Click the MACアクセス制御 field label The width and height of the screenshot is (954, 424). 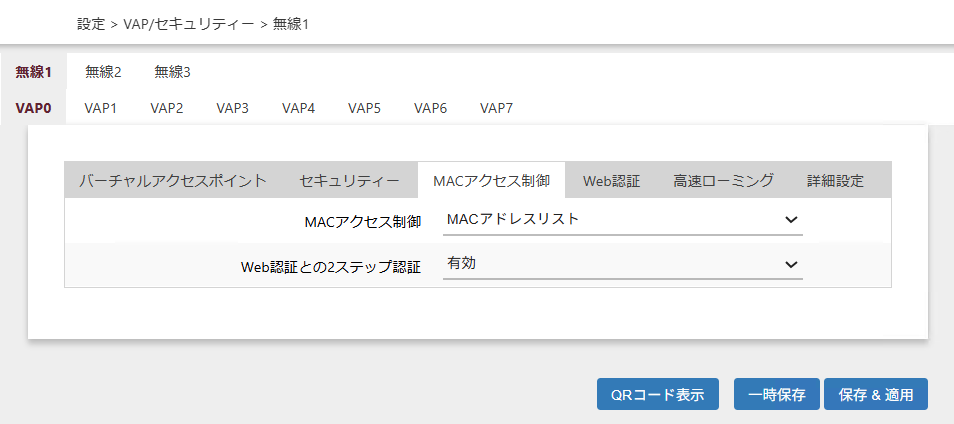363,222
